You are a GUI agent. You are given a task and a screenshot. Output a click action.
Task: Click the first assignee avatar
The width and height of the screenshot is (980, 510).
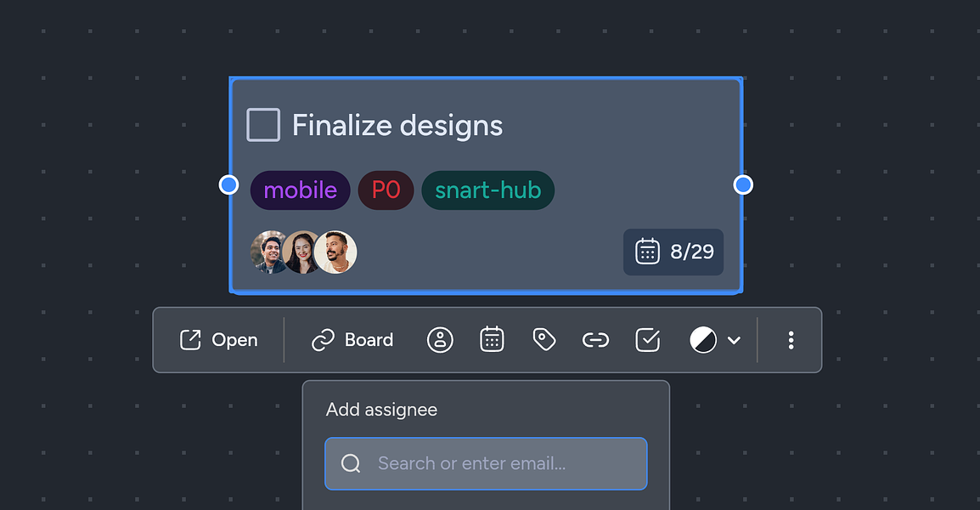click(268, 252)
